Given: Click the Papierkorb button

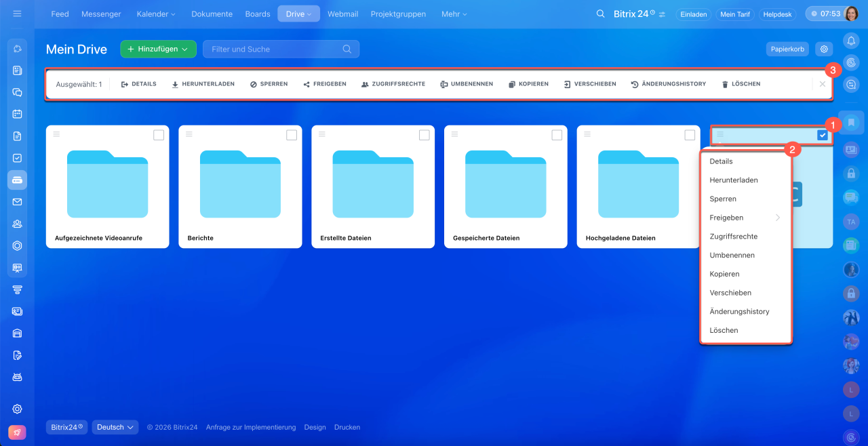Looking at the screenshot, I should 787,49.
